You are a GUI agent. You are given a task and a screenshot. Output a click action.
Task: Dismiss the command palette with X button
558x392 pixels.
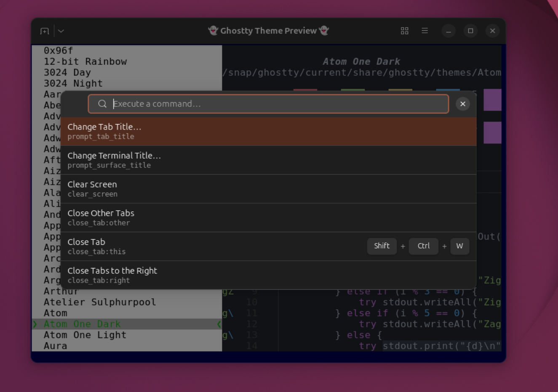463,104
